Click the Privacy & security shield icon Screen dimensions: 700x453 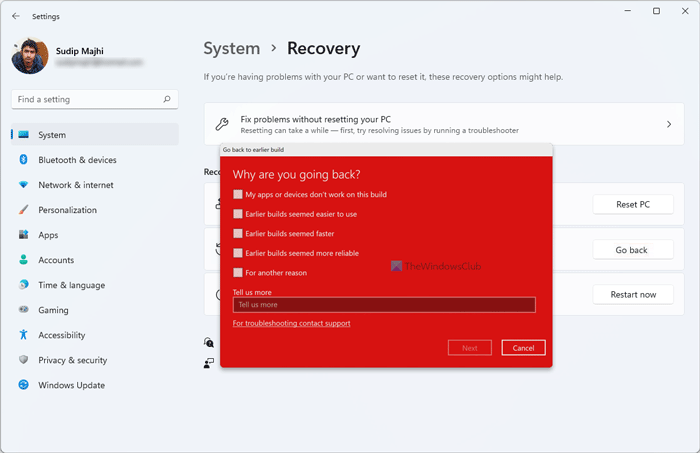pyautogui.click(x=24, y=359)
